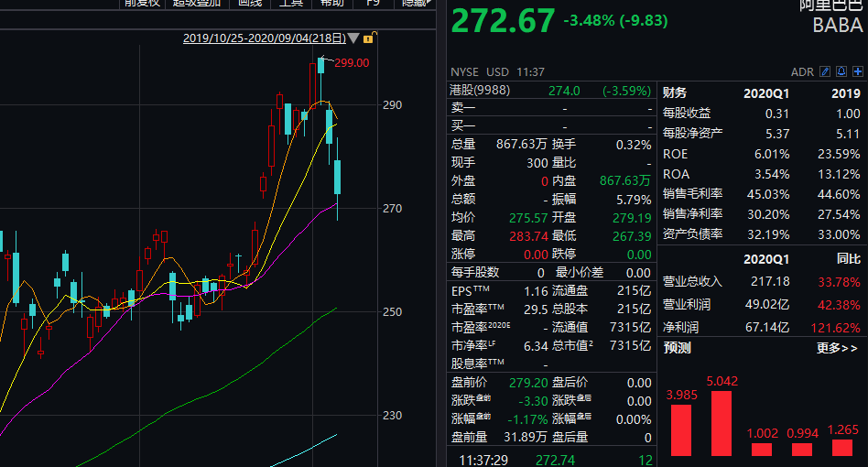Click the ROE 2020Q1 value 6.01%
Image resolution: width=868 pixels, height=467 pixels.
772,155
